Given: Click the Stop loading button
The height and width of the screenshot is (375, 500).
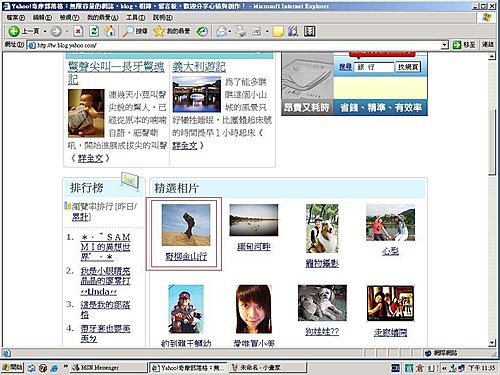Looking at the screenshot, I should [x=78, y=31].
